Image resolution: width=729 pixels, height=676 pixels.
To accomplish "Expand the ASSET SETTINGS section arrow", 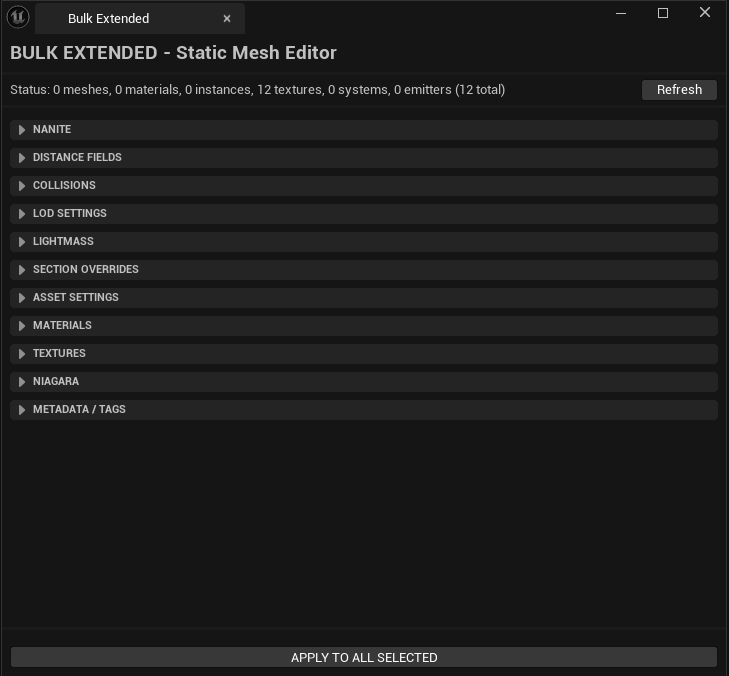I will point(22,298).
